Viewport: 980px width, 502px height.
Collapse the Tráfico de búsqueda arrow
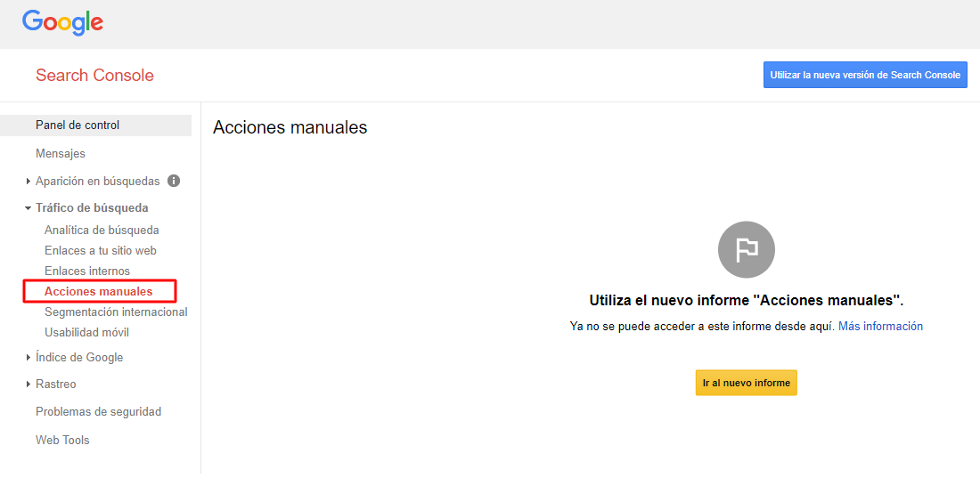tap(29, 208)
